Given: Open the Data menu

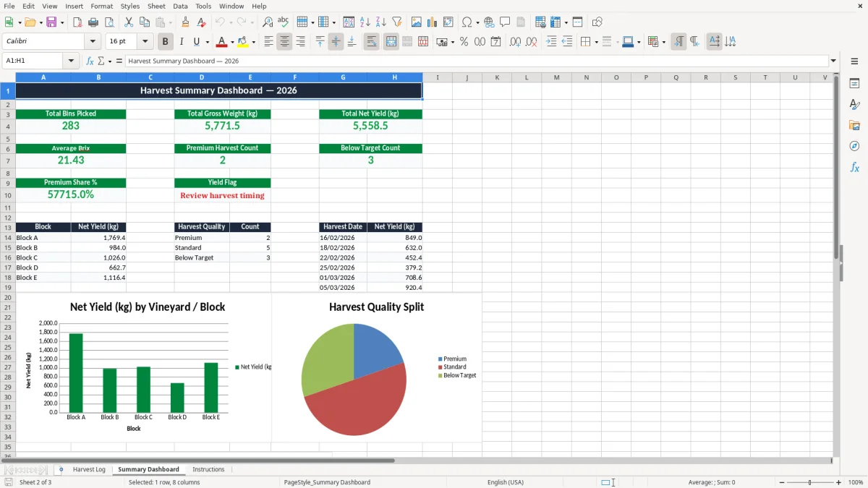Looking at the screenshot, I should 180,6.
